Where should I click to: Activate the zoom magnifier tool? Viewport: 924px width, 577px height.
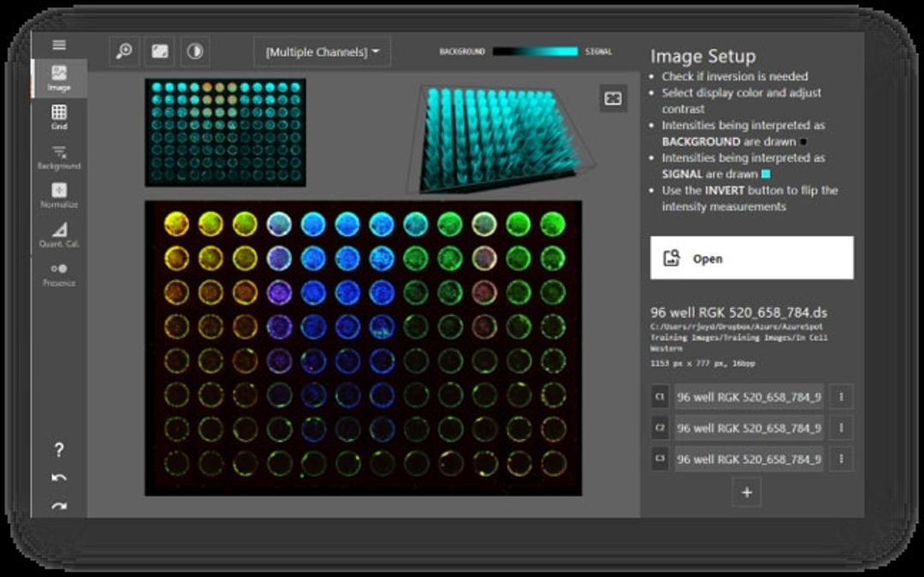(124, 52)
